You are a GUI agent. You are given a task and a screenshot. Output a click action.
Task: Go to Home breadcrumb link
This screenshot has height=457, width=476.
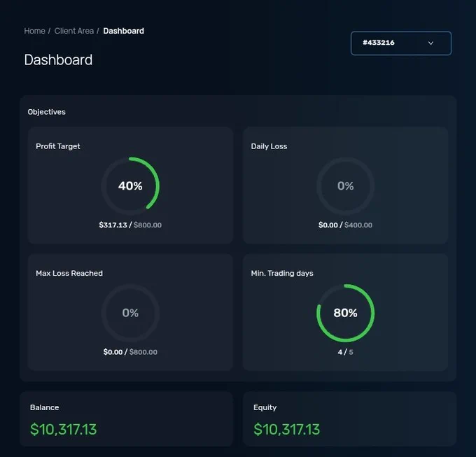click(x=34, y=31)
